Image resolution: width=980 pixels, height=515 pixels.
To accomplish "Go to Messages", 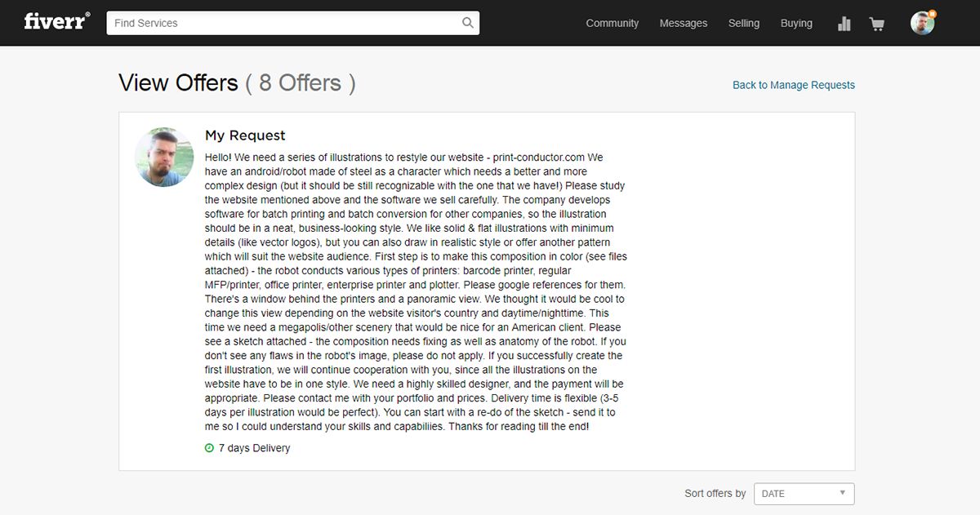I will point(683,23).
